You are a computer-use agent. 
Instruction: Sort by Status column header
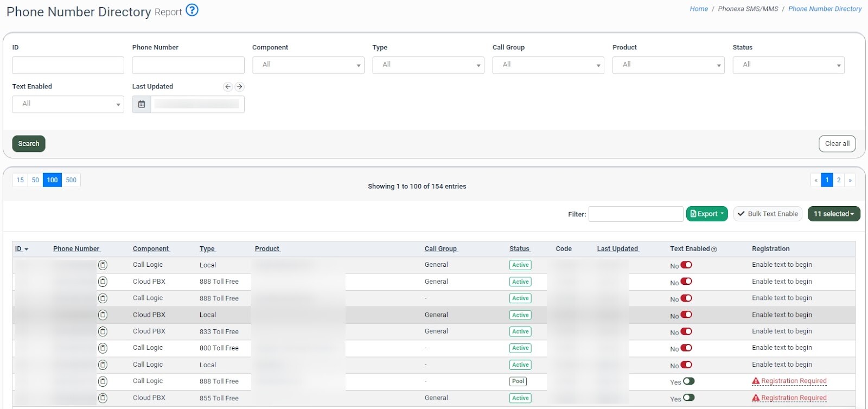pyautogui.click(x=519, y=249)
